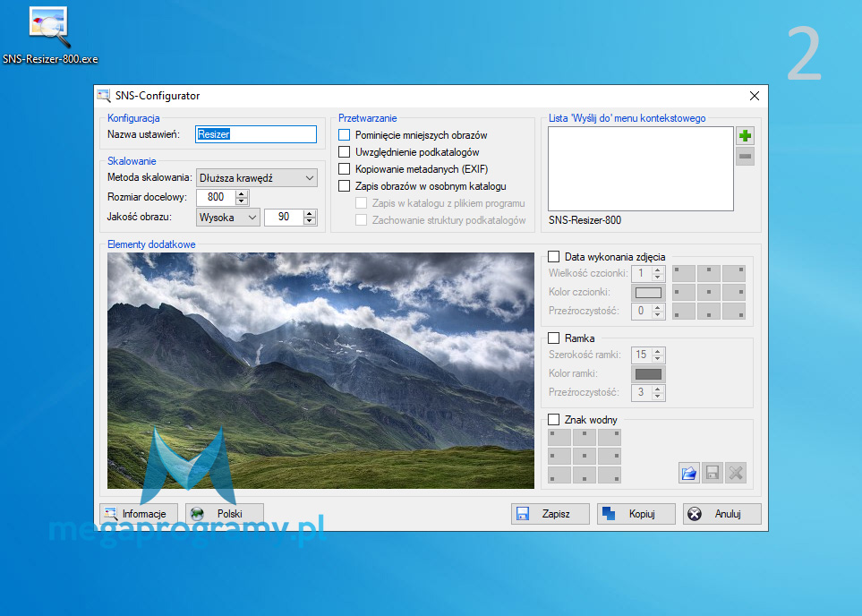Click the Nazwa ustawień text field
The image size is (862, 616).
tap(256, 134)
